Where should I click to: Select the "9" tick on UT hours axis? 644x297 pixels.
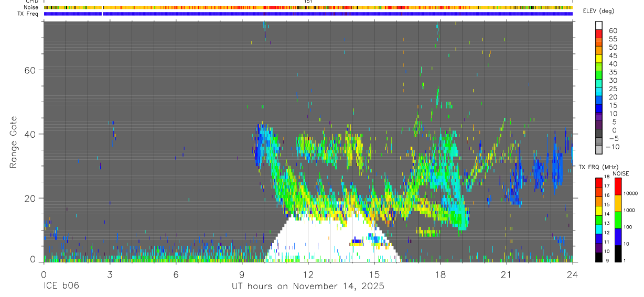click(x=242, y=274)
